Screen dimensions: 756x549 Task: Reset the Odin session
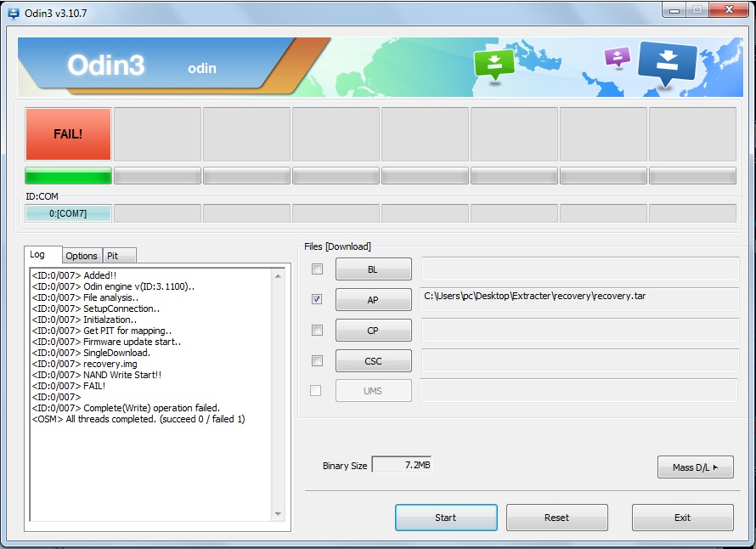click(557, 518)
